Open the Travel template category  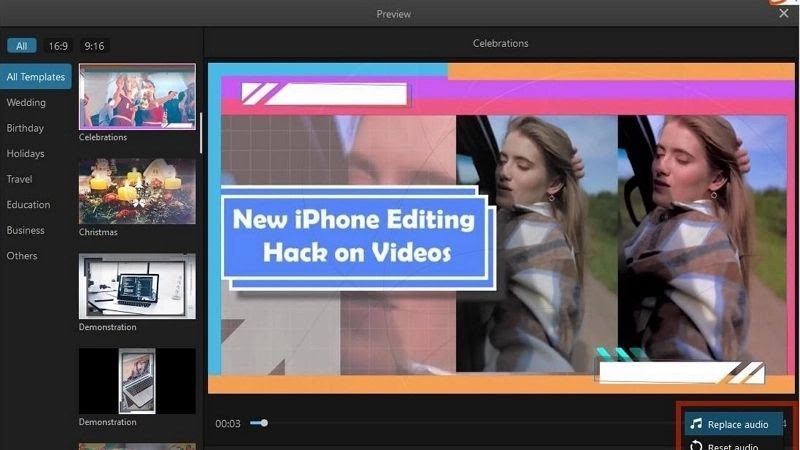point(19,179)
